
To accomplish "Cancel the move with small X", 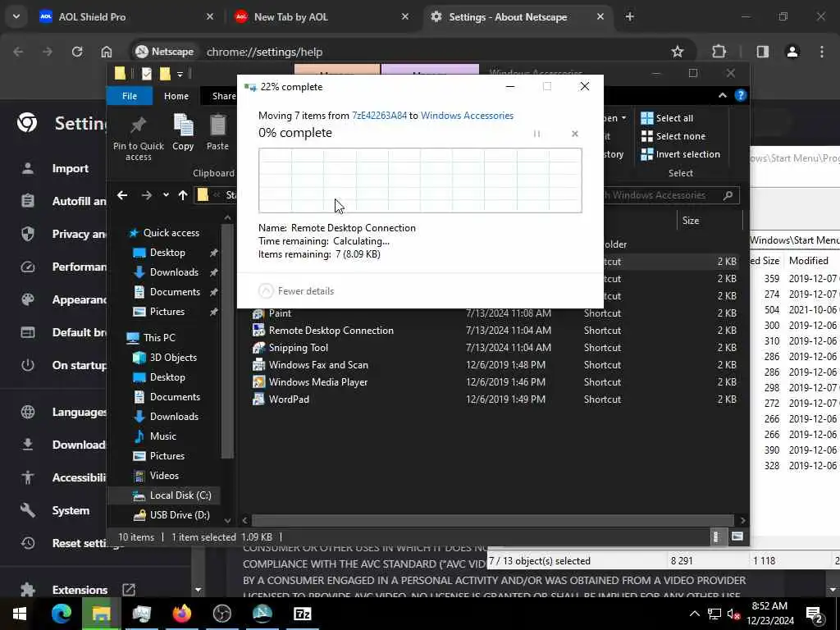I will click(575, 134).
